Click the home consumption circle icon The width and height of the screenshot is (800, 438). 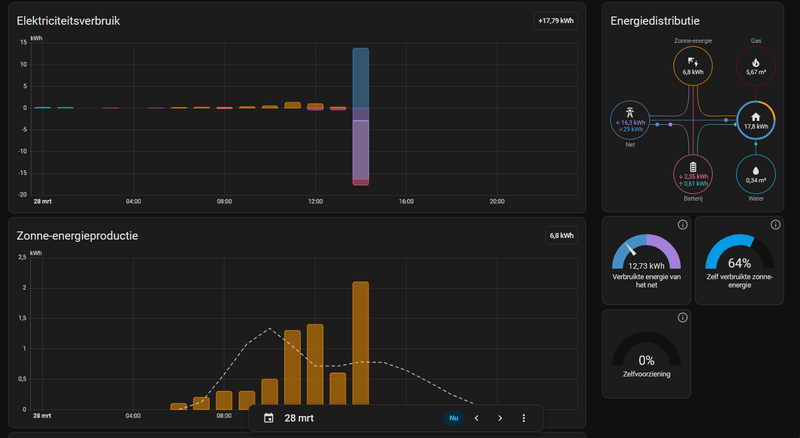coord(756,120)
